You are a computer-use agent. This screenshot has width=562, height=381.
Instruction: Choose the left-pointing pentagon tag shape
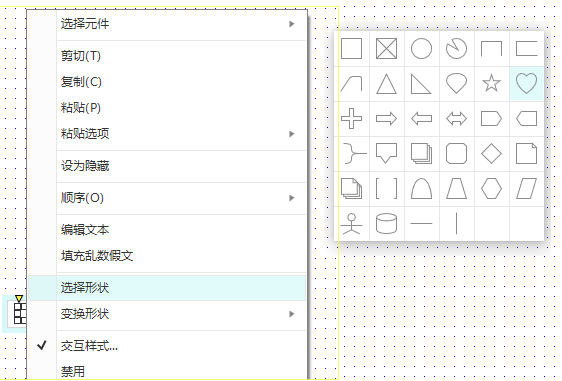[x=527, y=119]
